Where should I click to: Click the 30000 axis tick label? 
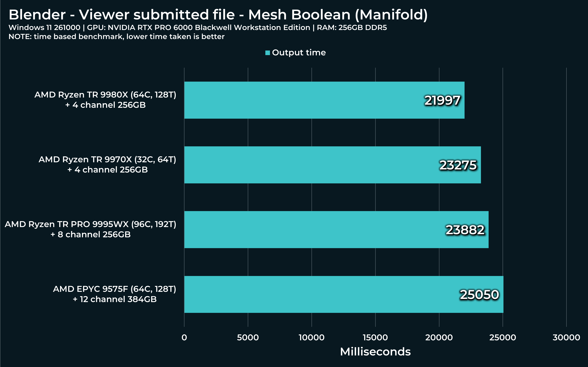(566, 337)
